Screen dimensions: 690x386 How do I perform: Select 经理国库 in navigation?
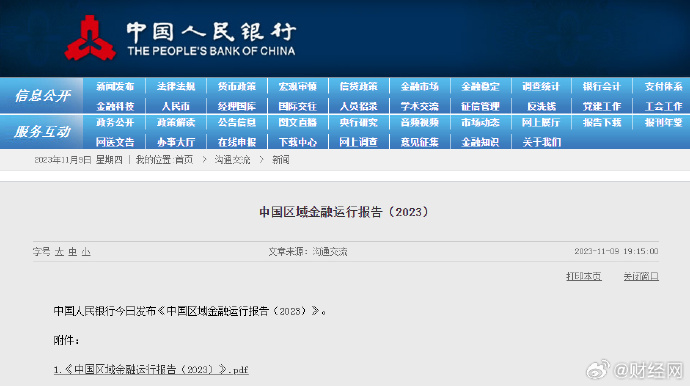(x=237, y=107)
